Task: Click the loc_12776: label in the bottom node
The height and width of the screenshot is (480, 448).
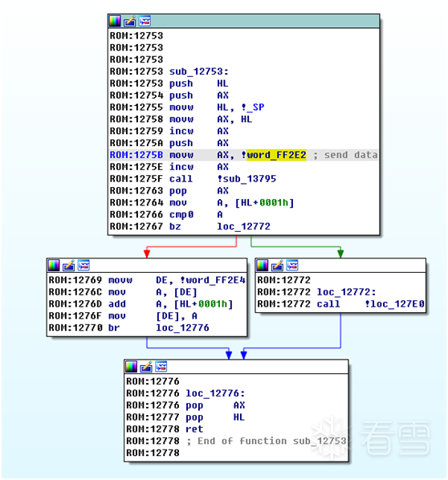Action: point(216,393)
